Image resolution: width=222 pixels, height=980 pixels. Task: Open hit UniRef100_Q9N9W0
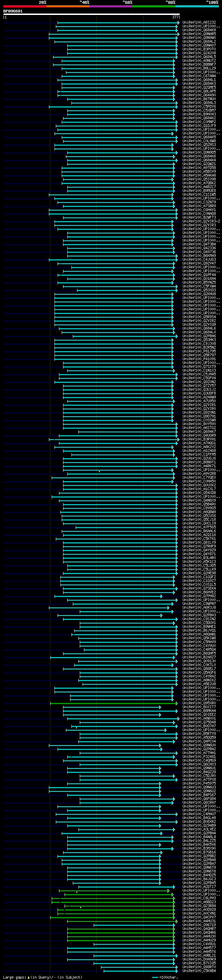click(x=199, y=38)
